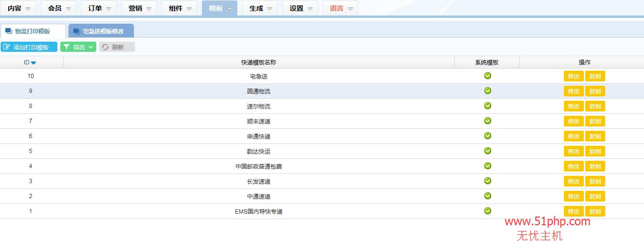Select the 宅急送 template name
The image size is (644, 249).
coord(259,77)
